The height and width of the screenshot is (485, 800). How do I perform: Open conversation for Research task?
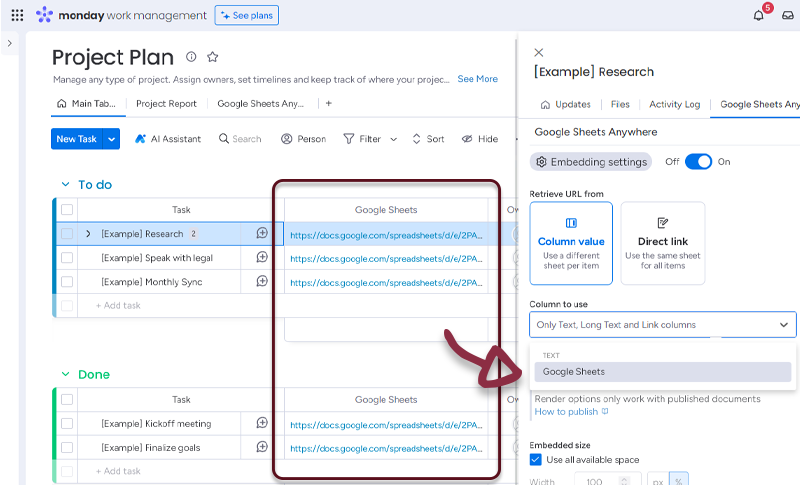(262, 233)
